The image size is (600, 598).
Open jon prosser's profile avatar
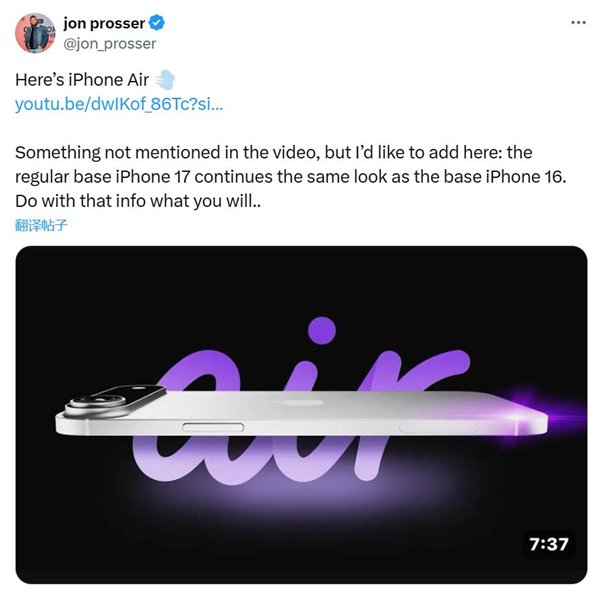[x=35, y=33]
